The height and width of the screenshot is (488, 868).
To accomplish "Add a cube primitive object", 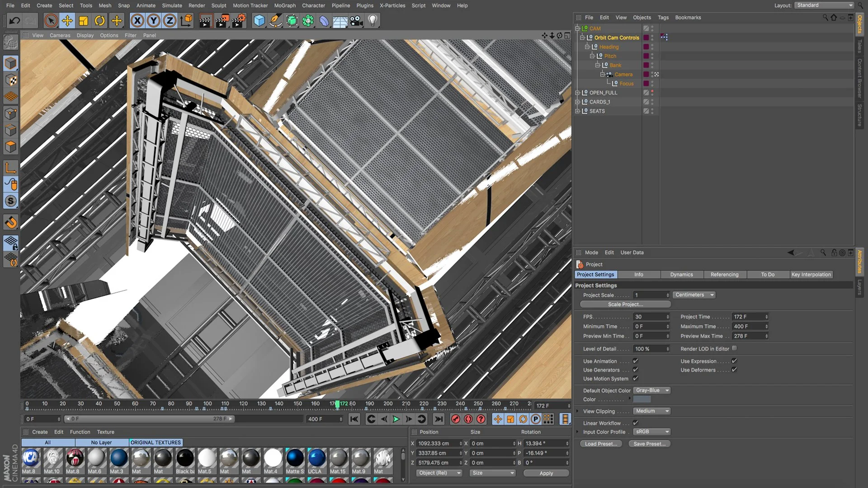I will (x=259, y=20).
